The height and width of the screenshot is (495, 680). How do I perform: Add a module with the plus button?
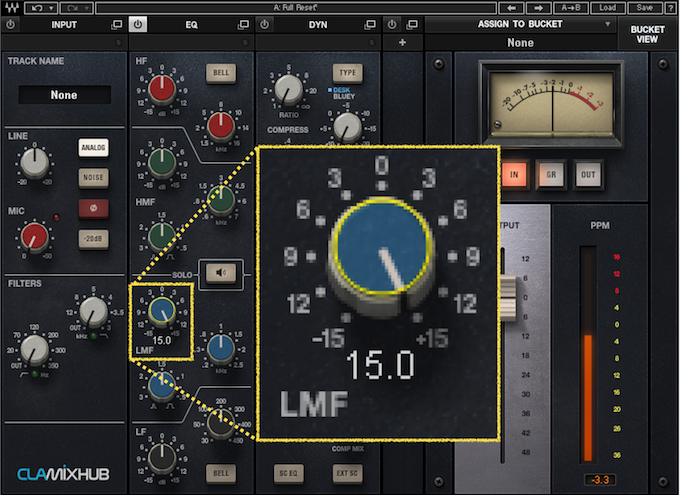402,43
